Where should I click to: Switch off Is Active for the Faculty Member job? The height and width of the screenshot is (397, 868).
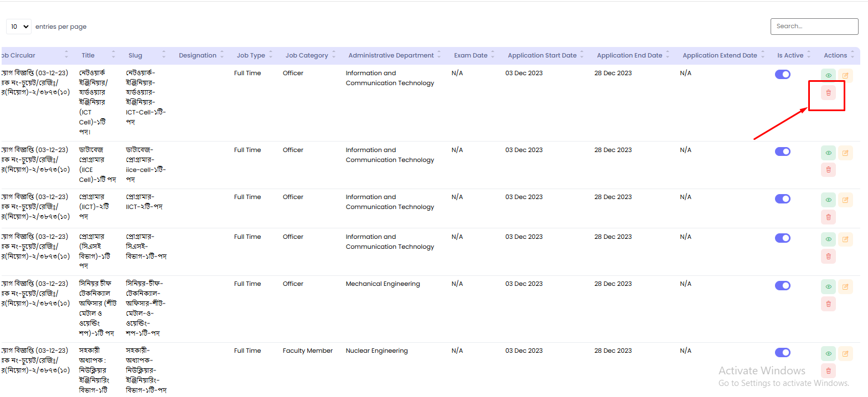pos(782,352)
